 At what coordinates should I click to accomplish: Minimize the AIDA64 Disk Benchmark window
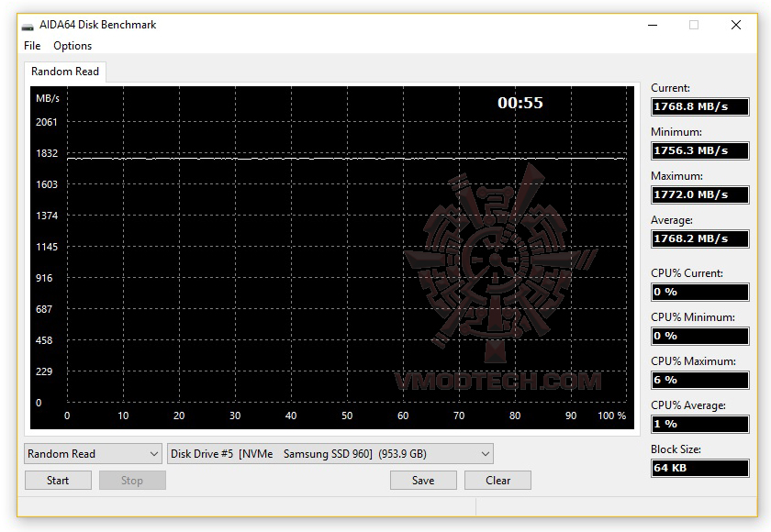click(653, 25)
